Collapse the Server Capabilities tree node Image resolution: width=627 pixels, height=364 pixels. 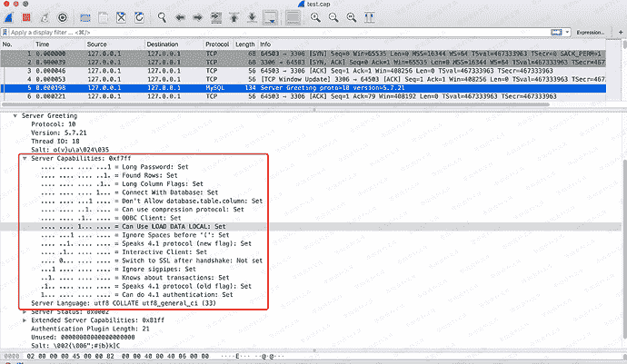[25, 158]
